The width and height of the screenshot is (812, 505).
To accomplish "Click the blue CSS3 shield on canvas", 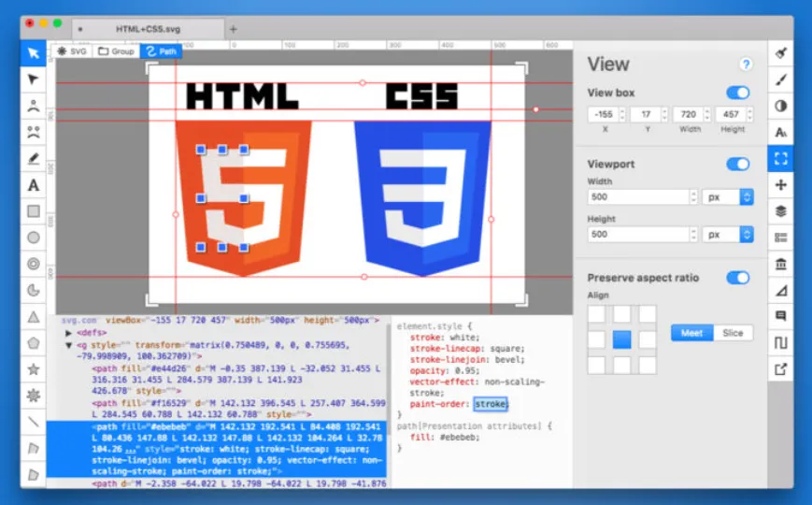I will pyautogui.click(x=422, y=197).
